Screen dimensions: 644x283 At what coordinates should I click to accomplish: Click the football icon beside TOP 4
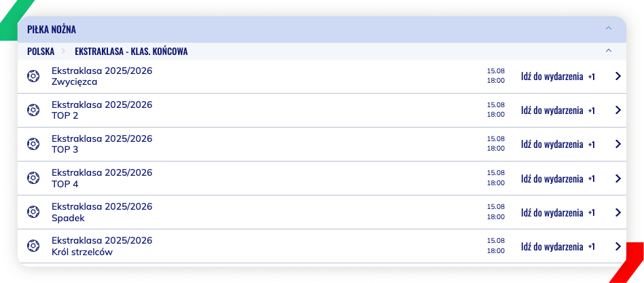click(x=33, y=178)
